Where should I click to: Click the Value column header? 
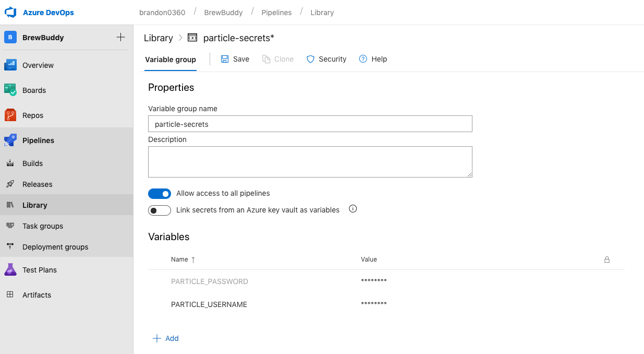point(369,259)
